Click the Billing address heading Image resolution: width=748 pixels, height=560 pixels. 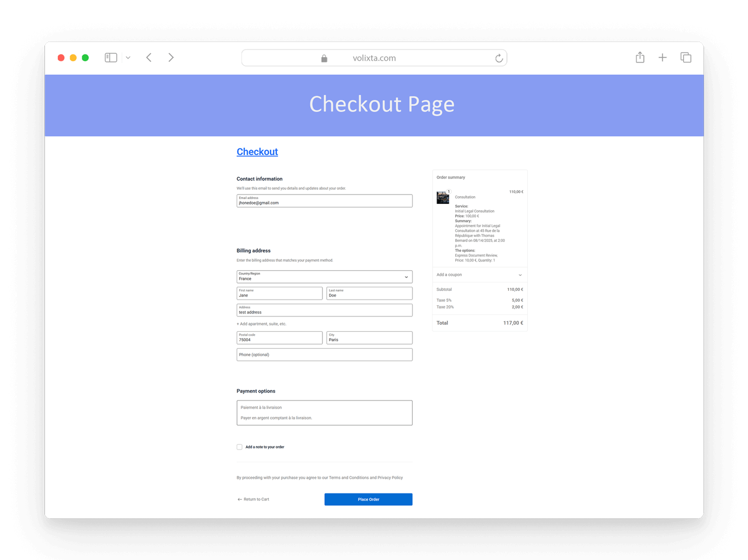[x=254, y=251]
